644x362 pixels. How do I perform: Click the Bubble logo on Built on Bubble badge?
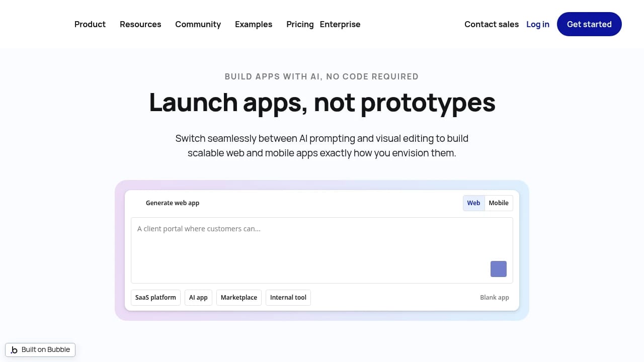(15, 349)
